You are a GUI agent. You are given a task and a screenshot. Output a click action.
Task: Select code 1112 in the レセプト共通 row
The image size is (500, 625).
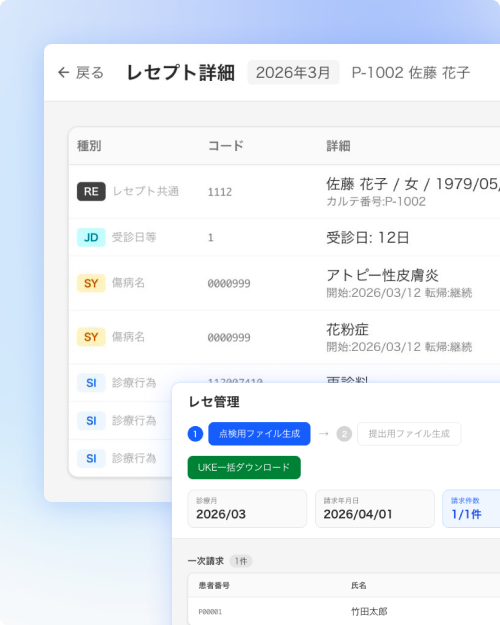220,192
